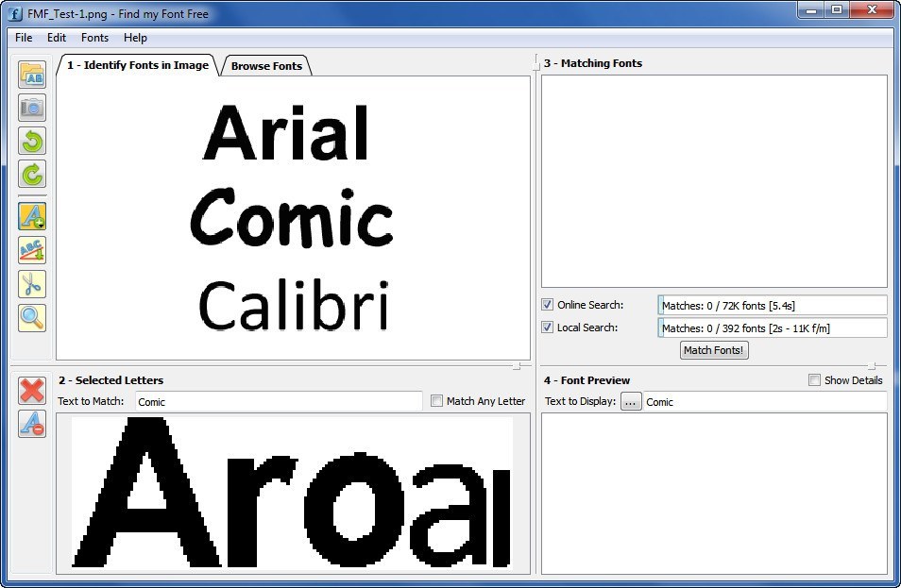Toggle the Local Search checkbox
This screenshot has width=901, height=588.
point(548,328)
